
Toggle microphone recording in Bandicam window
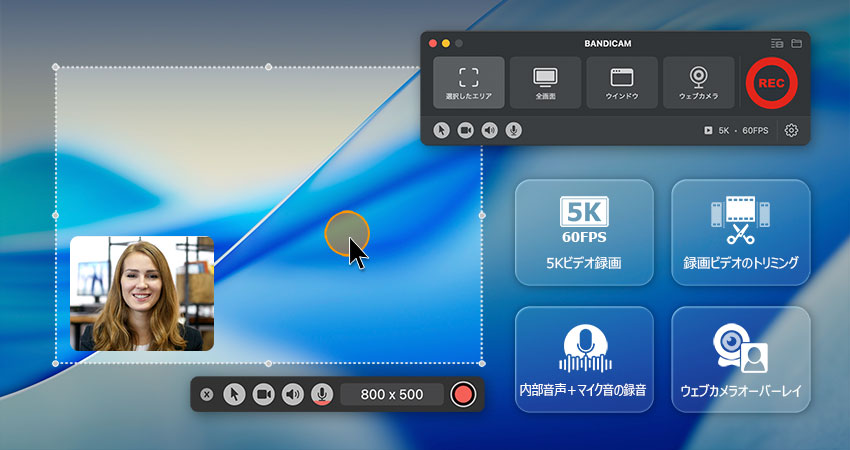(514, 130)
